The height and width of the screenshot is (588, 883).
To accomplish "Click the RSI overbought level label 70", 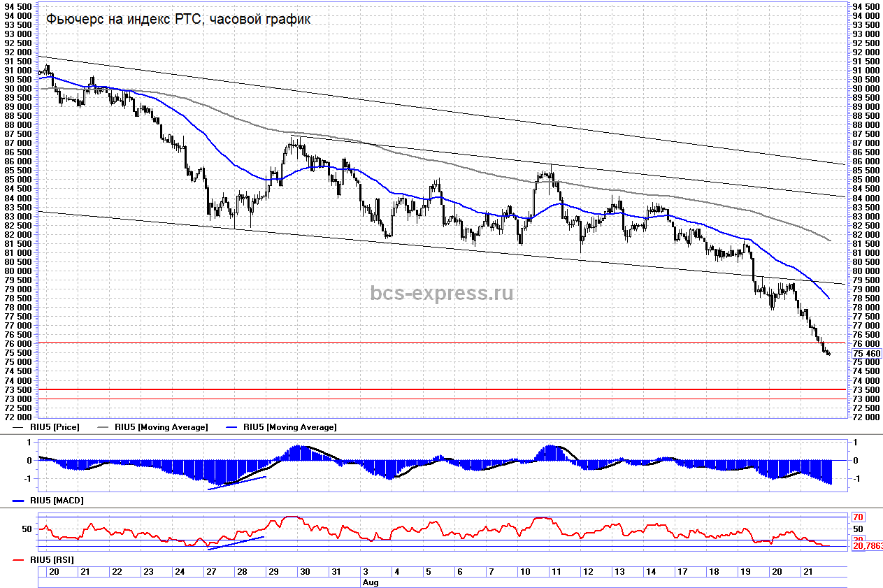I will pyautogui.click(x=859, y=517).
